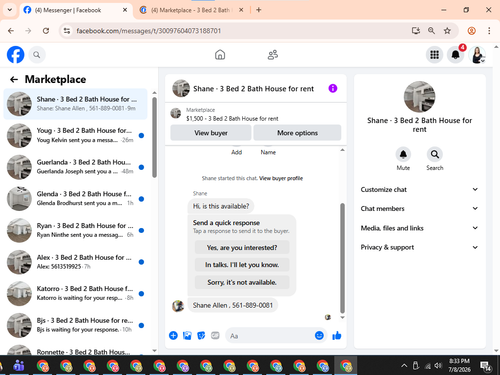
Task: Open the Bjs conversation
Action: pos(75,325)
